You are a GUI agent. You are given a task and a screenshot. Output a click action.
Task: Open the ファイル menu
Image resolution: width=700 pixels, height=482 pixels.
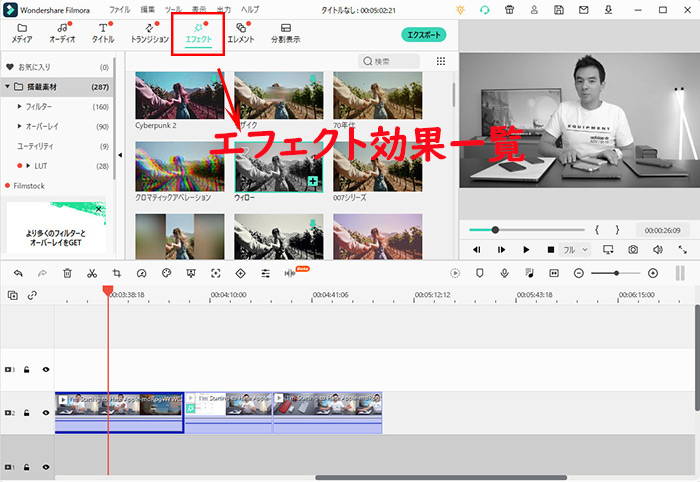pos(119,9)
